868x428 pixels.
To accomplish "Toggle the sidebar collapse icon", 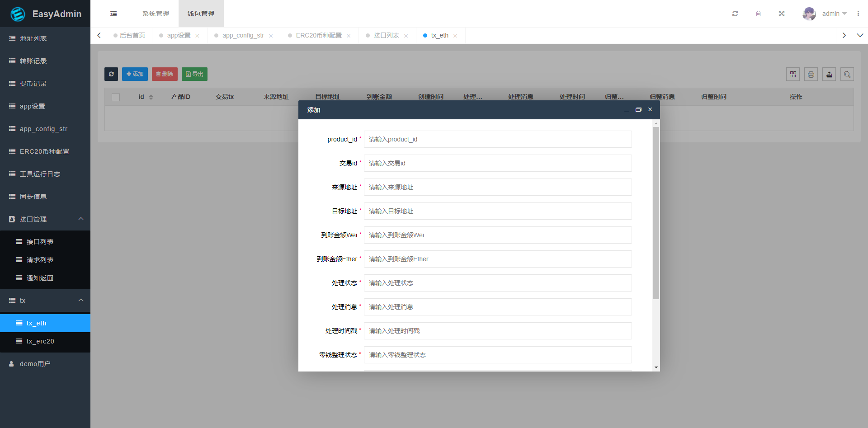I will point(113,14).
